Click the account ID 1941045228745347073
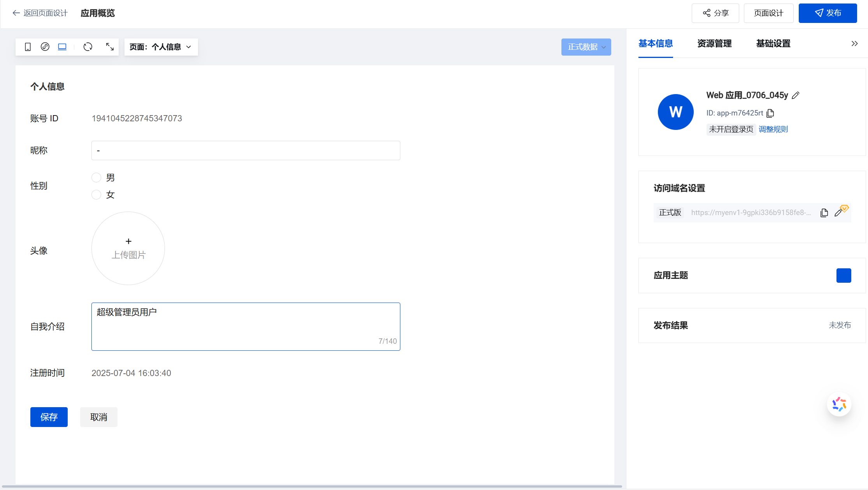The image size is (868, 490). pyautogui.click(x=137, y=118)
